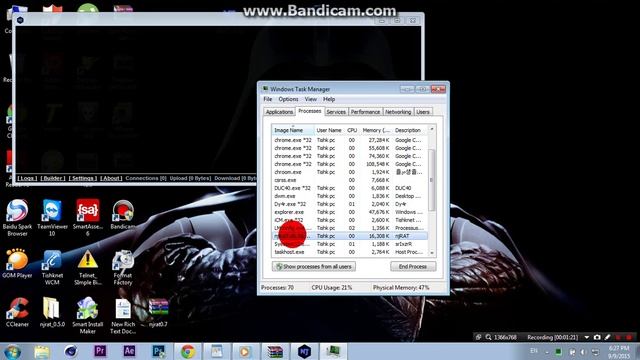Sort processes by Memory column header
640x360 pixels.
376,130
